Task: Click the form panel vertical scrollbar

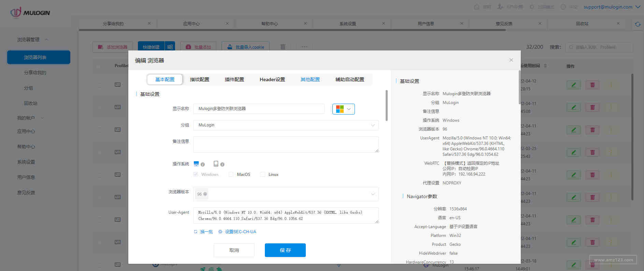Action: 387,105
